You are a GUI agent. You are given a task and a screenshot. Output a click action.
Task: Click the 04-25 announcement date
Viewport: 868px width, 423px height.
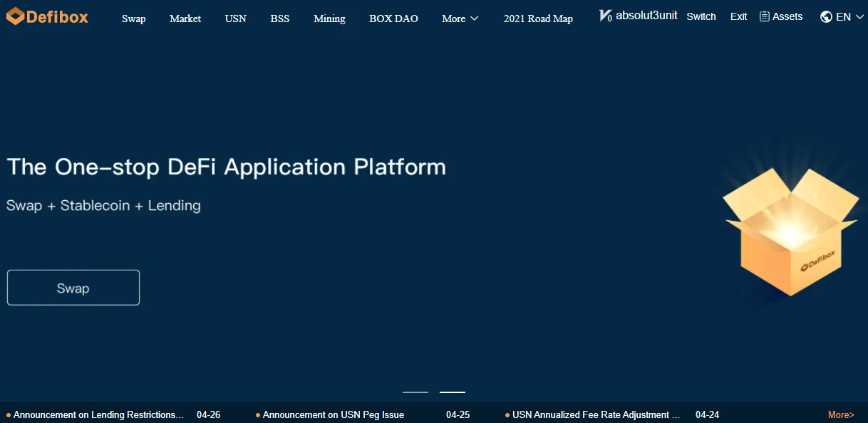[x=458, y=414]
